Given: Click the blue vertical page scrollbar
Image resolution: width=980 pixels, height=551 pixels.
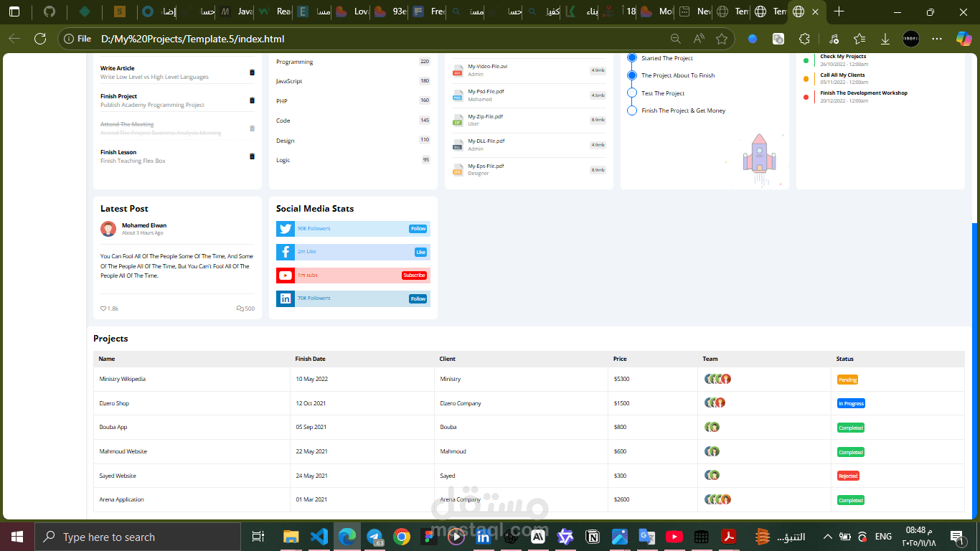Looking at the screenshot, I should click(x=974, y=369).
